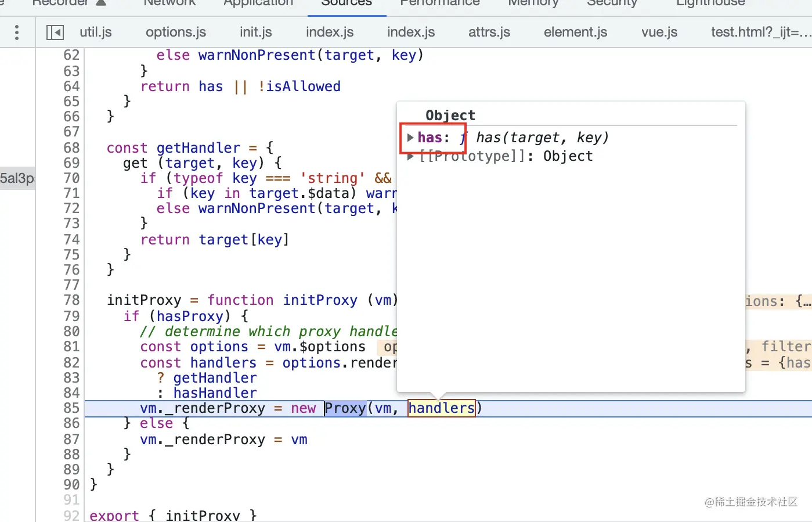Switch to the Memory panel tab
Viewport: 812px width, 522px height.
[533, 3]
